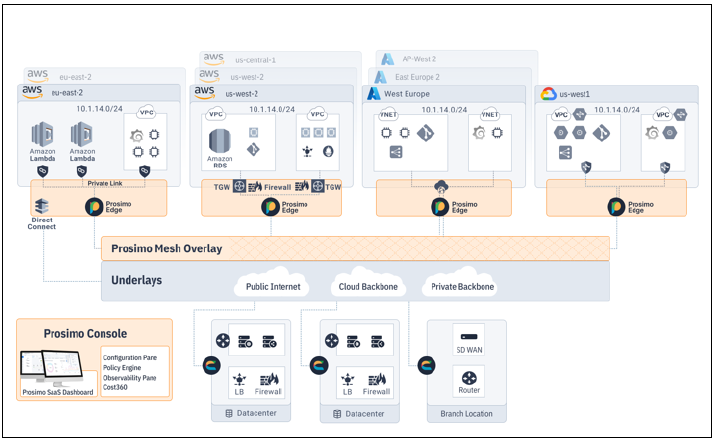Click the Firewall icon in the right Datacenter
Image resolution: width=714 pixels, height=439 pixels.
click(378, 378)
